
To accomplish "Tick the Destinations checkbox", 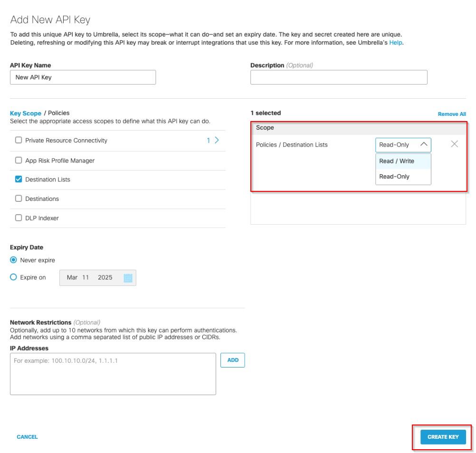I will click(19, 199).
